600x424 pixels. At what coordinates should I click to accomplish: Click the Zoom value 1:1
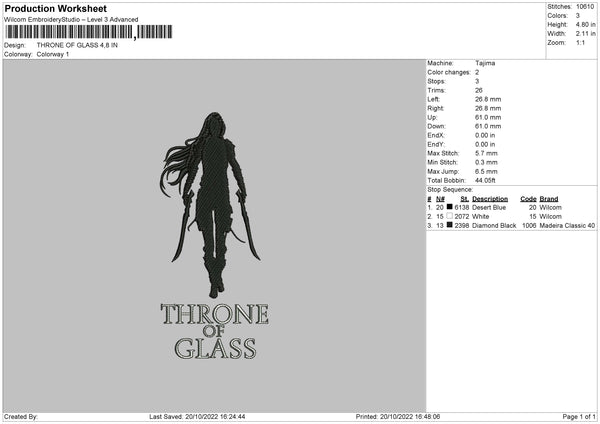click(x=580, y=42)
